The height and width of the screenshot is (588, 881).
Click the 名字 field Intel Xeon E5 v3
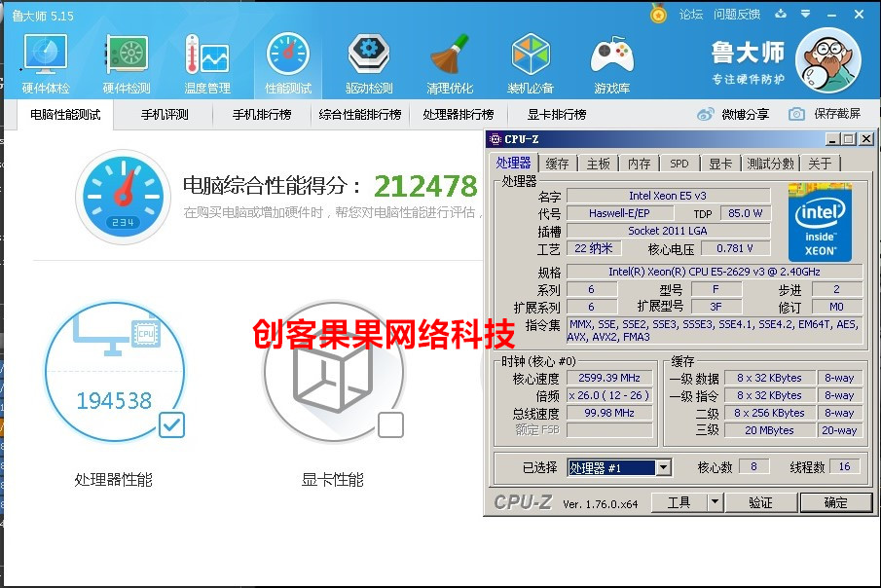[x=668, y=196]
